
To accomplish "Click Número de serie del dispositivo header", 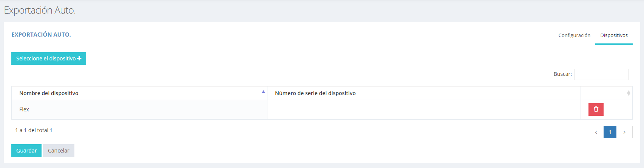I will click(315, 93).
